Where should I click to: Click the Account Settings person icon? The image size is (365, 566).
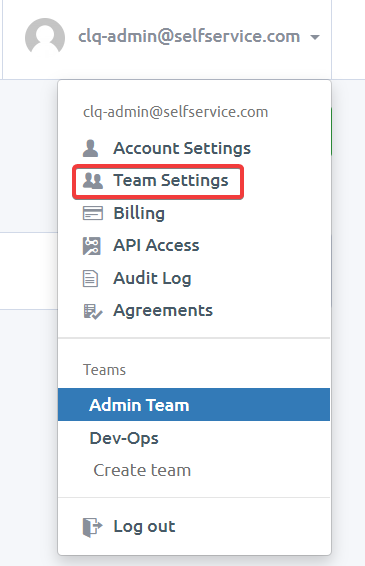click(90, 148)
